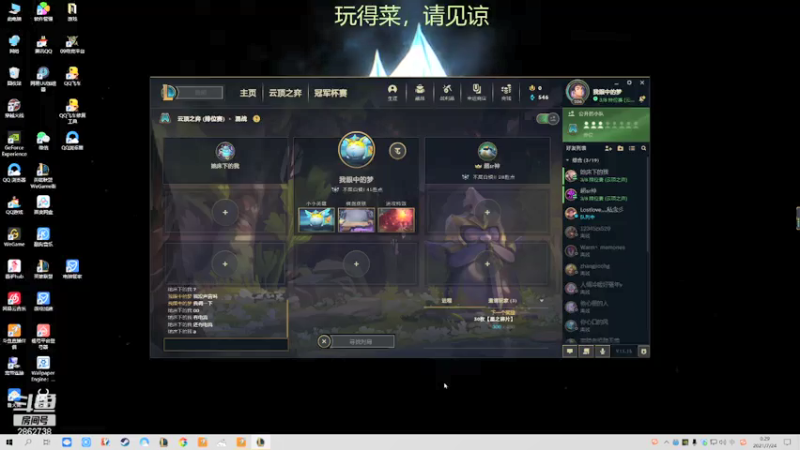Open the collection (藏品) icon
This screenshot has width=800, height=450.
[x=420, y=92]
